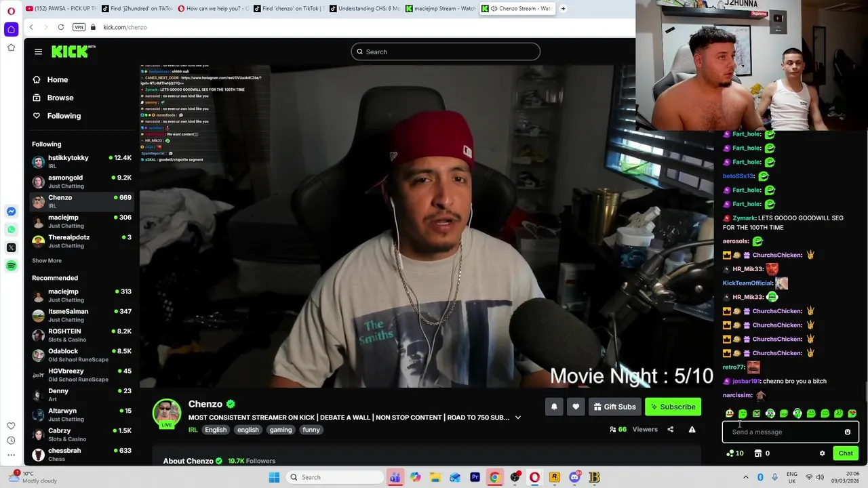The image size is (868, 488).
Task: Open Opera sidebar Spotify icon
Action: pyautogui.click(x=11, y=266)
